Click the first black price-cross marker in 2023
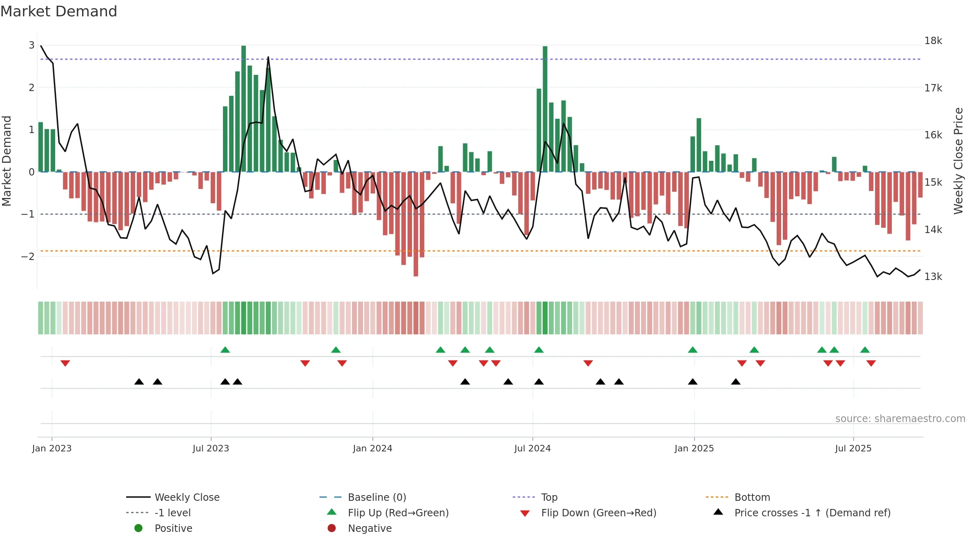 point(139,382)
